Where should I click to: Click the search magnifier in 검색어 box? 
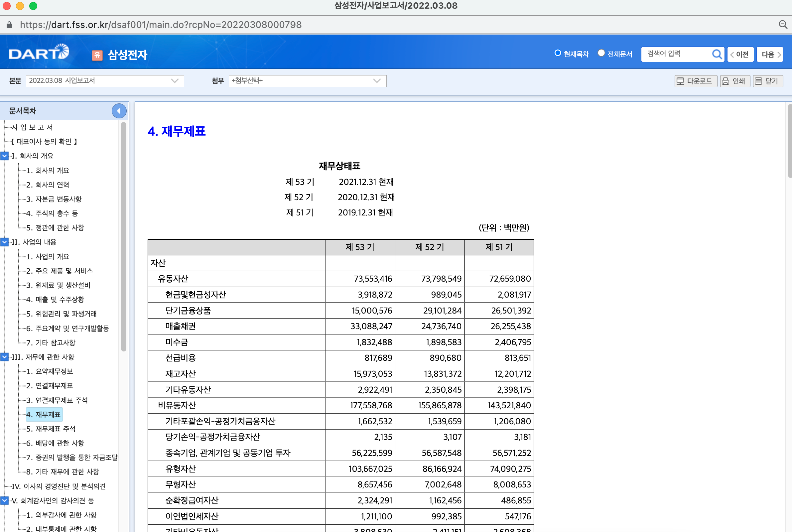click(717, 54)
